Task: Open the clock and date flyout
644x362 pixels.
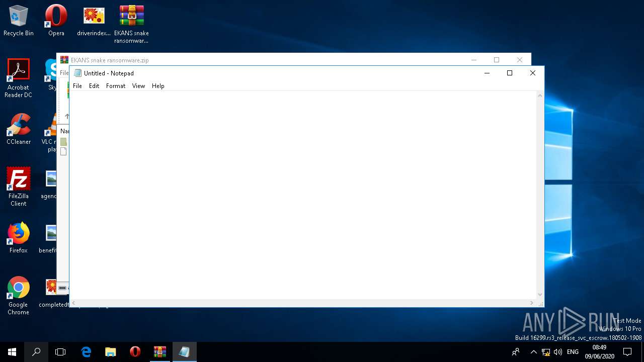Action: tap(599, 352)
